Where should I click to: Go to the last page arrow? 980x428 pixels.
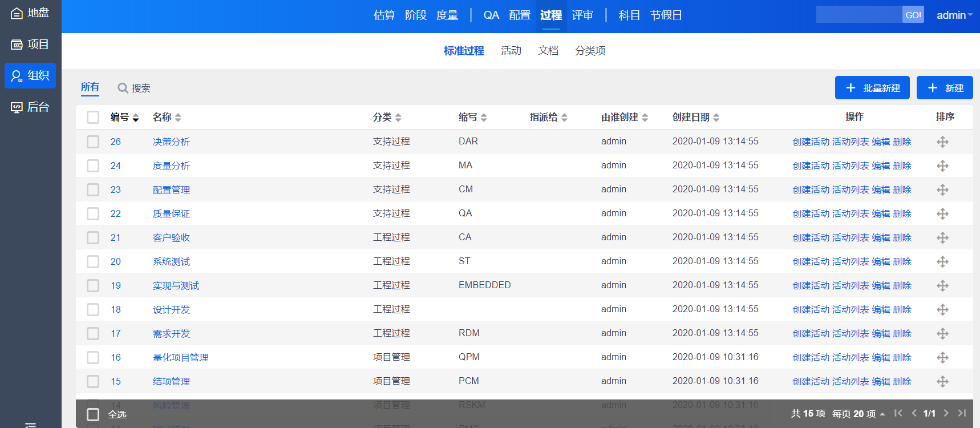pyautogui.click(x=962, y=413)
